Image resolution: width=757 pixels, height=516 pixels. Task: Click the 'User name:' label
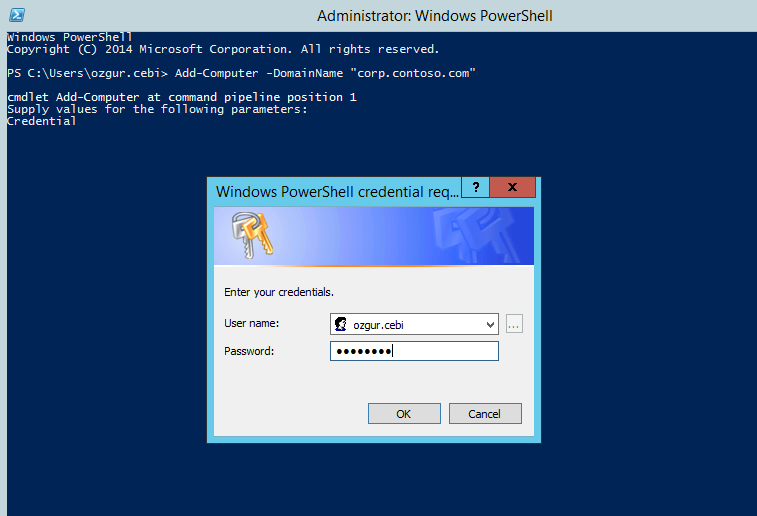click(x=252, y=323)
